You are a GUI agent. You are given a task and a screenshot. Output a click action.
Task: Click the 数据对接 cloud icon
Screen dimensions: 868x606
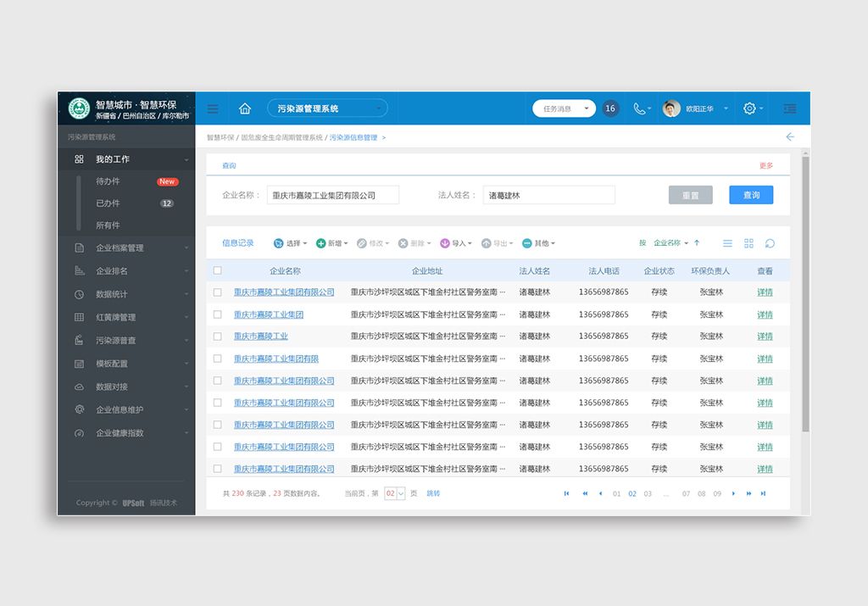[x=79, y=386]
